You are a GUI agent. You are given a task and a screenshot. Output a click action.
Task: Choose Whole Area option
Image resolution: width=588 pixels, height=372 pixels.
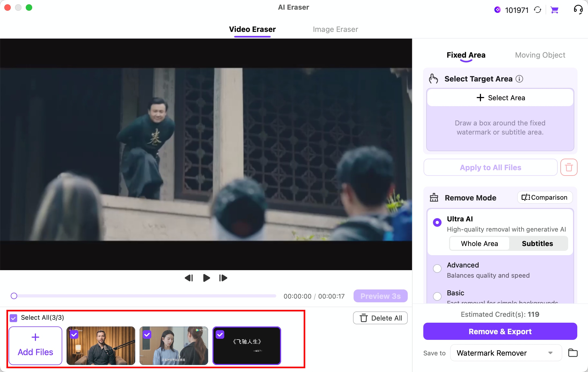[479, 243]
